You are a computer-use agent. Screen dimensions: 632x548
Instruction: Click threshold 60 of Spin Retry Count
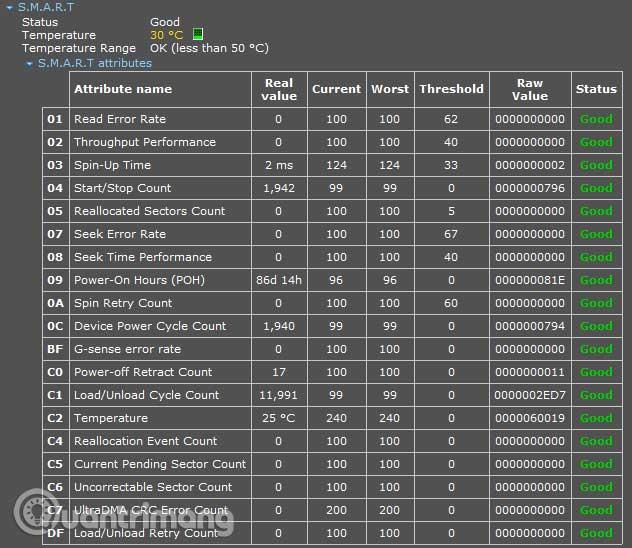tap(451, 303)
